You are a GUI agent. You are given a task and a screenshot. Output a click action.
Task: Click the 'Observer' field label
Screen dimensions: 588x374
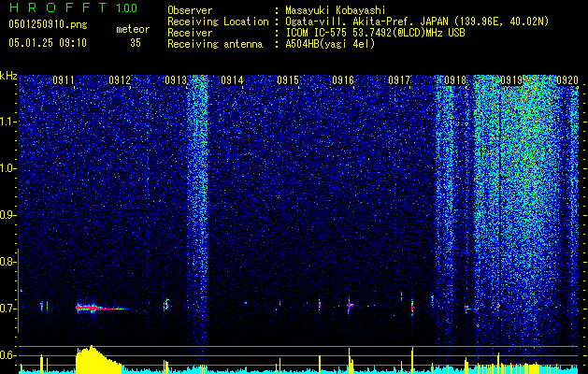coord(190,10)
